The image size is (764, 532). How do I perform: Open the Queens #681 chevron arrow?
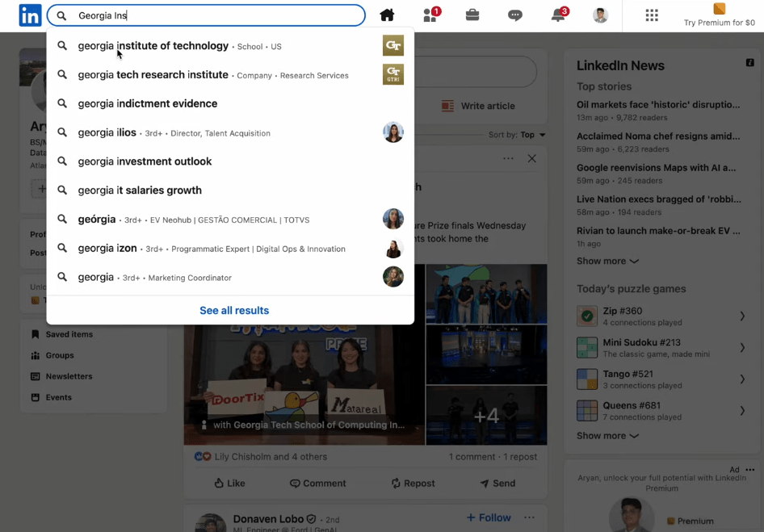[742, 411]
